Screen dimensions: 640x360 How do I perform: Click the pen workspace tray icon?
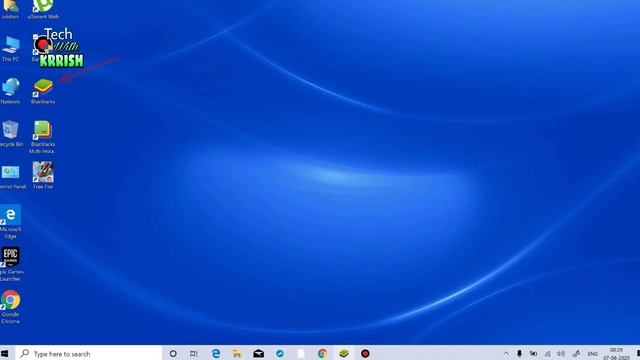click(576, 353)
